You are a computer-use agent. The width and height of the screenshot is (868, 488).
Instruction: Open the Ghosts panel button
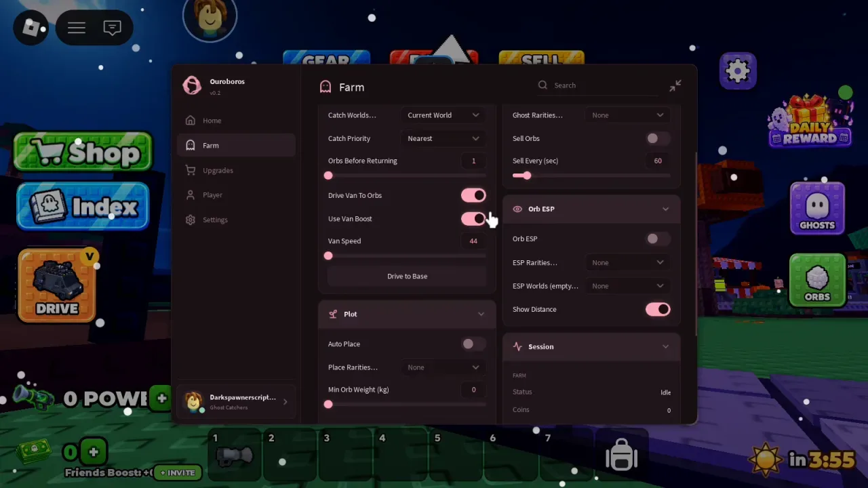817,208
